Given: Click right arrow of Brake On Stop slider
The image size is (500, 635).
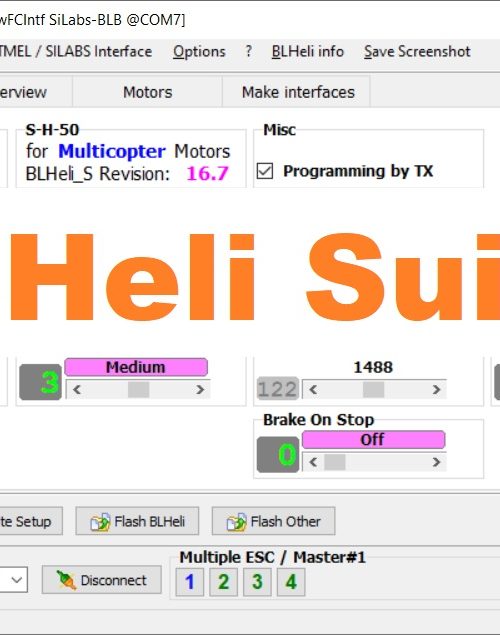Looking at the screenshot, I should [x=436, y=462].
